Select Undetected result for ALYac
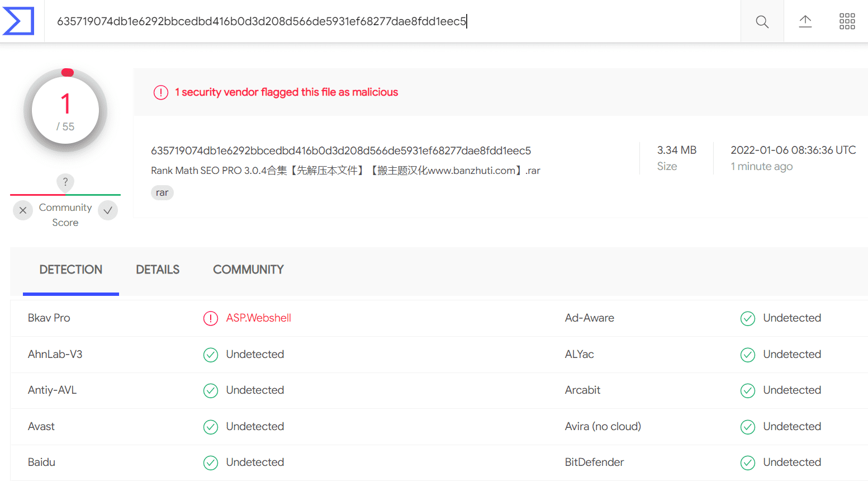 click(x=793, y=354)
